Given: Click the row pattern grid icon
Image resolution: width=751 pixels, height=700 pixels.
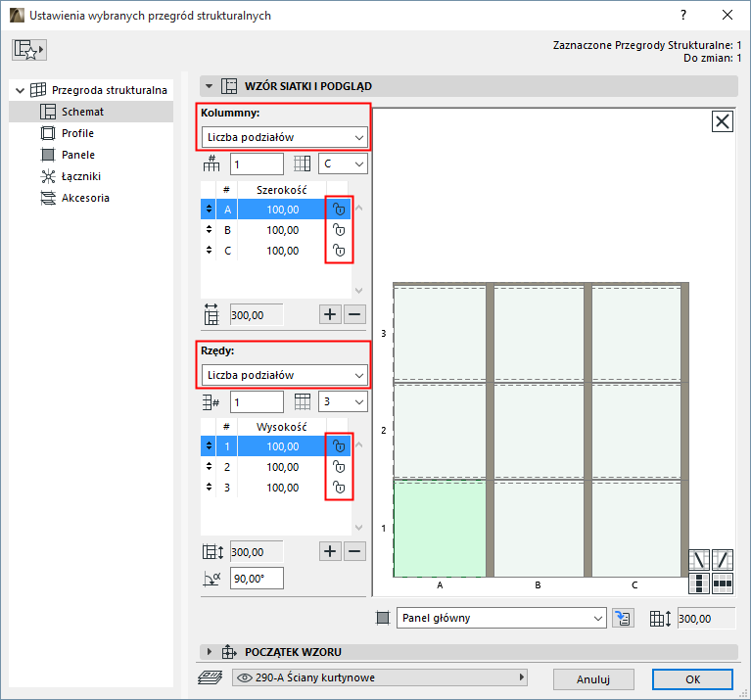Looking at the screenshot, I should tap(303, 401).
